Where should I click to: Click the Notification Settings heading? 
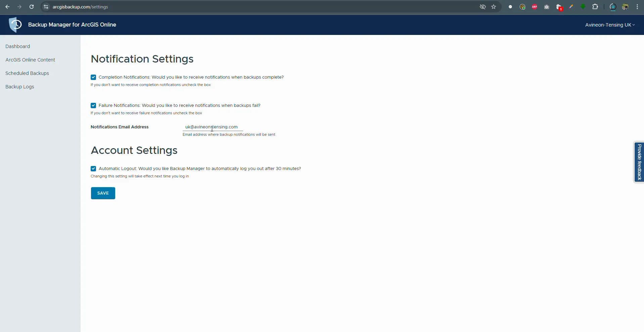pos(142,59)
